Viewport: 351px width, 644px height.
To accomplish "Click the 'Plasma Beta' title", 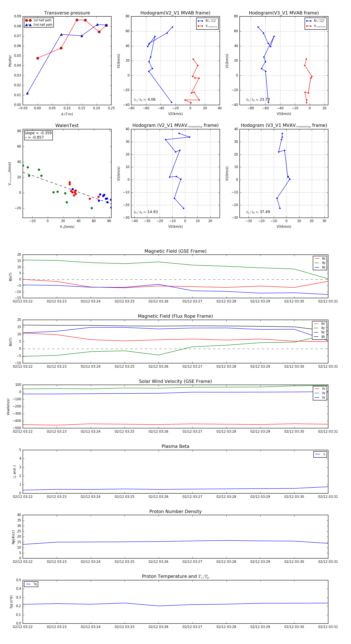I will point(175,446).
